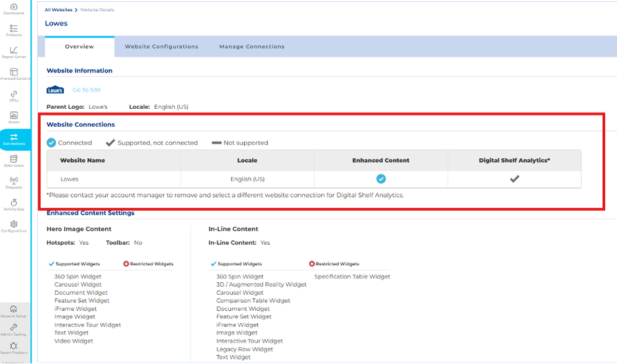
Task: Click In-Line Restricted Widgets red icon
Action: (312, 264)
